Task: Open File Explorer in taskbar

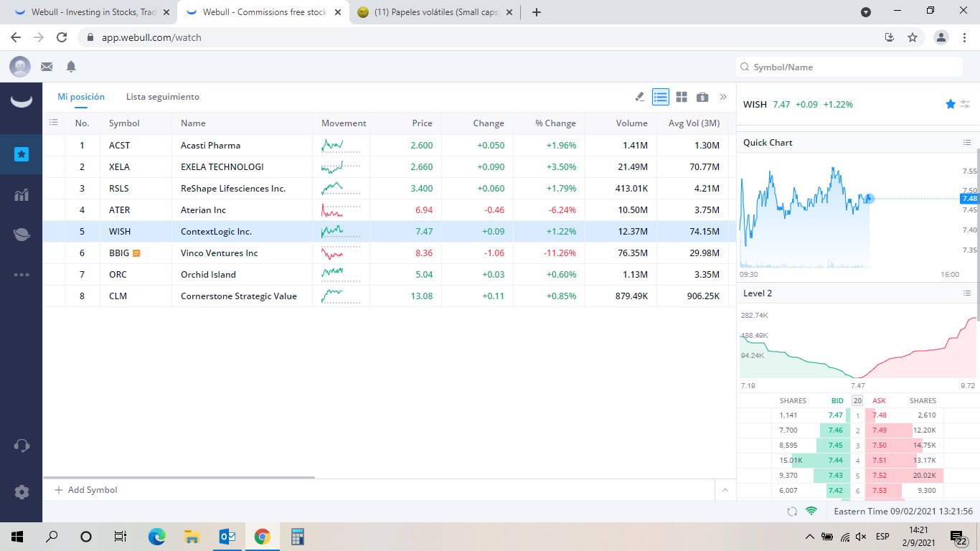Action: tap(192, 536)
